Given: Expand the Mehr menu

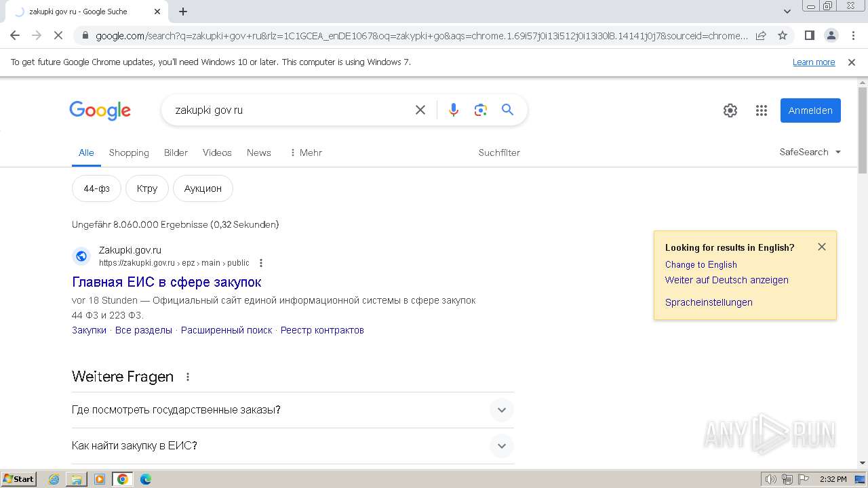Looking at the screenshot, I should click(x=306, y=152).
